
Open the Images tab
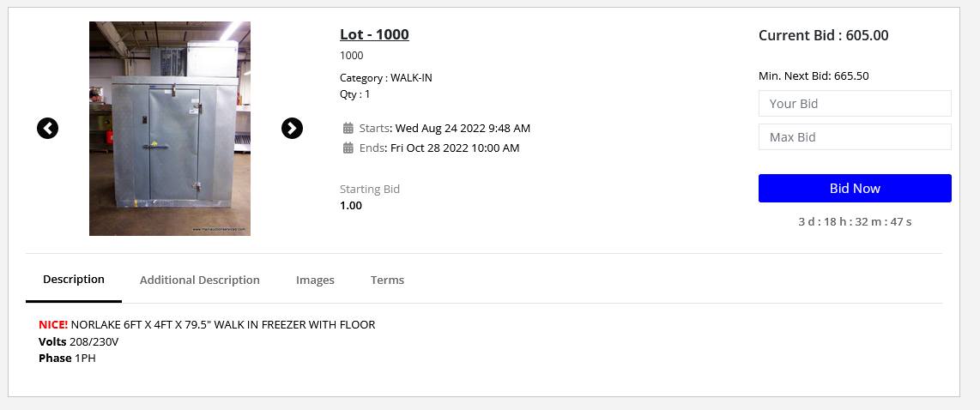point(315,280)
